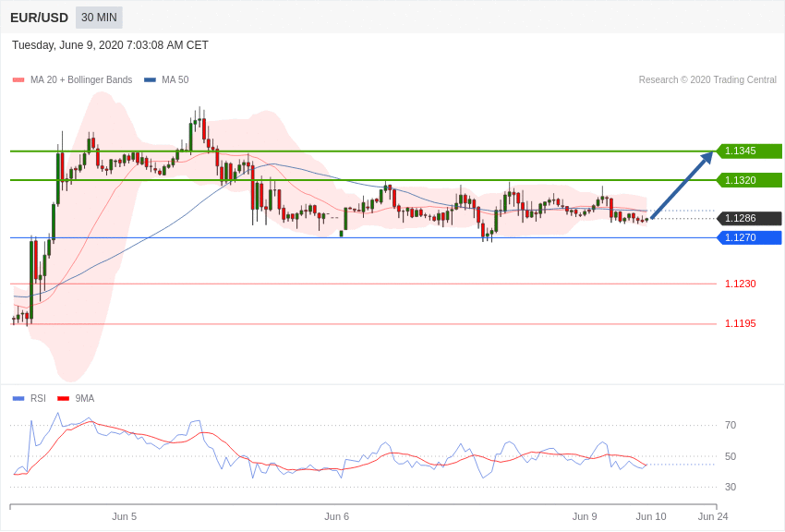Click the blue MA 50 legend color swatch

150,80
